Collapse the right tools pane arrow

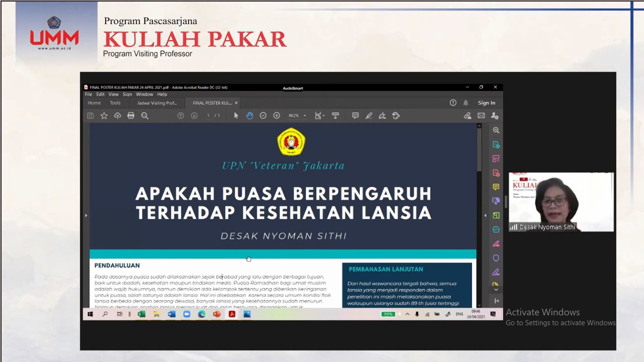click(485, 215)
